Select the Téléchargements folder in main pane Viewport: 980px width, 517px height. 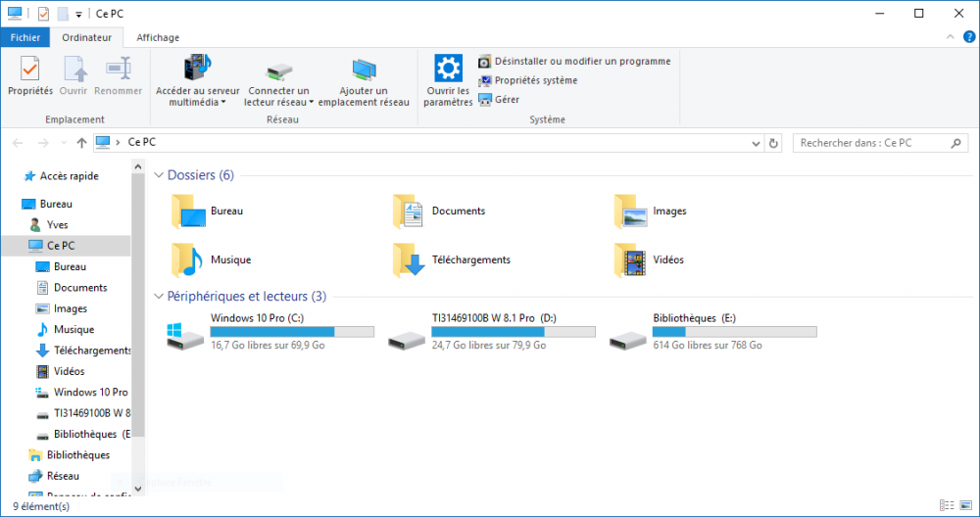(x=452, y=259)
